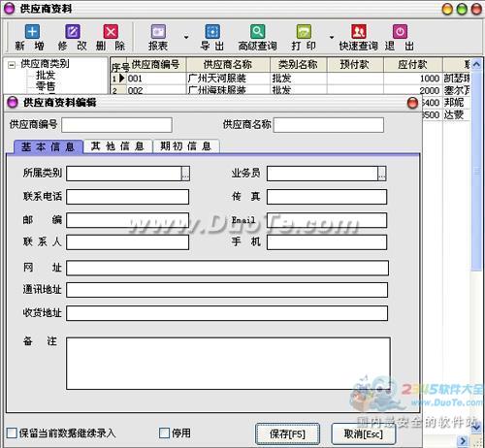Enable 保留当前数据继续录入 checkbox
The image size is (485, 448).
tap(12, 432)
